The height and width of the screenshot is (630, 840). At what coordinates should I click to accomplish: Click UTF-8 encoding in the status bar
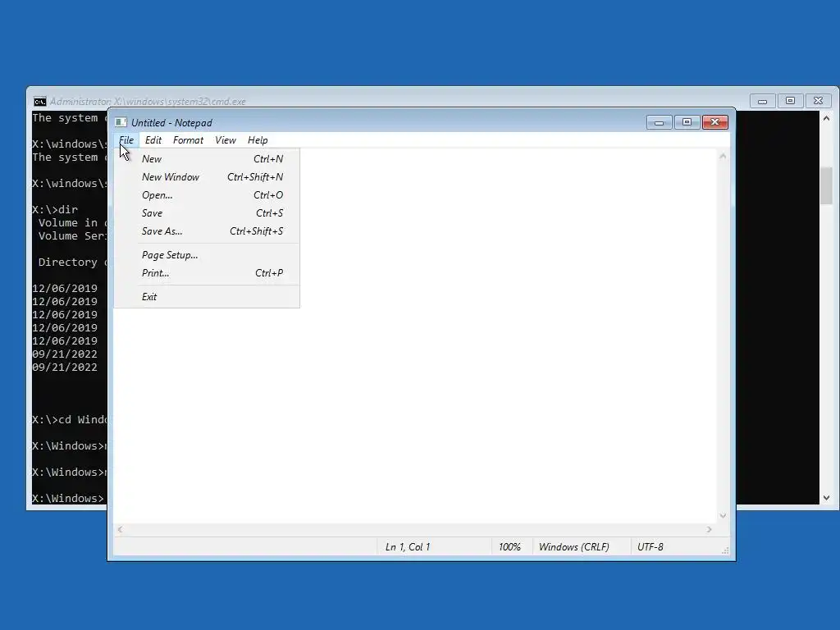click(651, 547)
